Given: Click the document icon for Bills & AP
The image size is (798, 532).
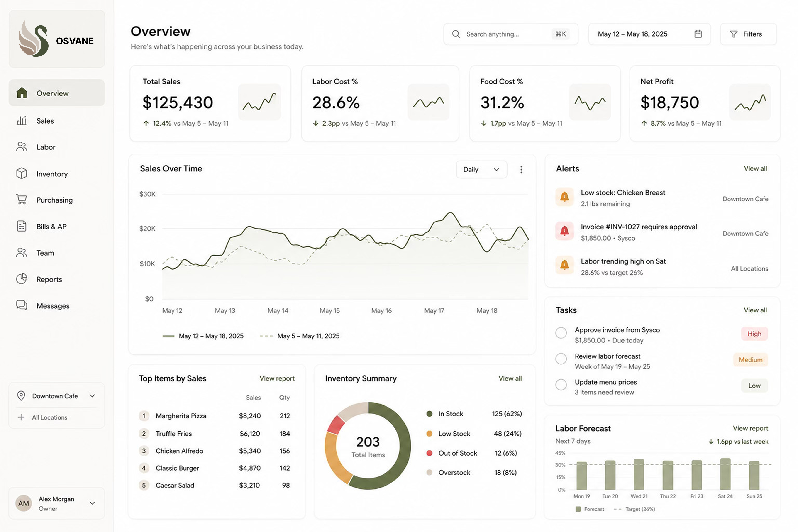Looking at the screenshot, I should tap(22, 226).
